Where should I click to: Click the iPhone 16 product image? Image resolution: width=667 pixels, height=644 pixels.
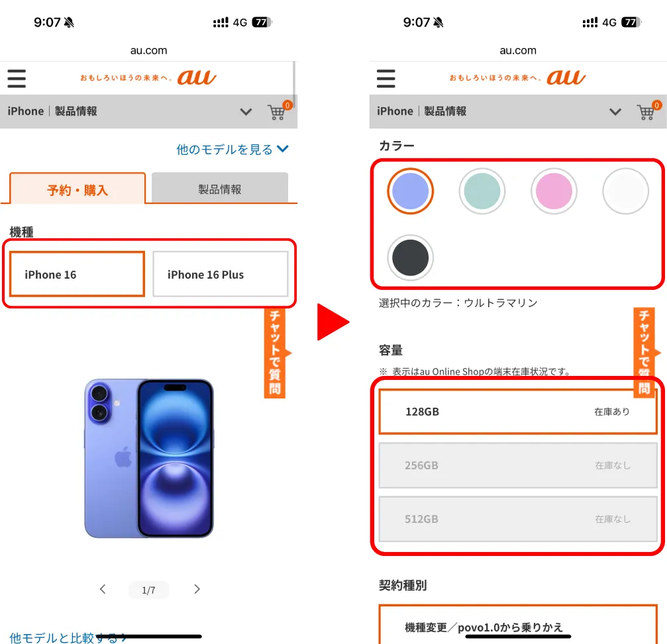(x=149, y=458)
